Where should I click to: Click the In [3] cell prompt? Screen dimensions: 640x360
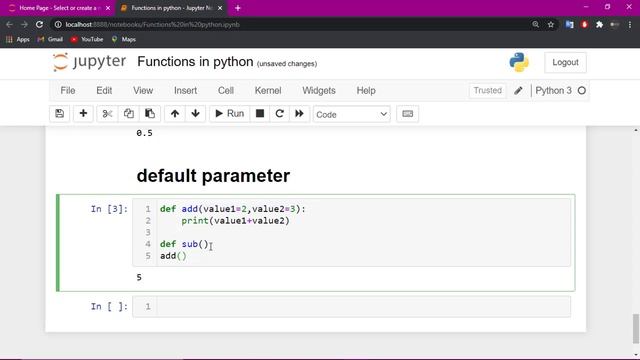click(109, 209)
